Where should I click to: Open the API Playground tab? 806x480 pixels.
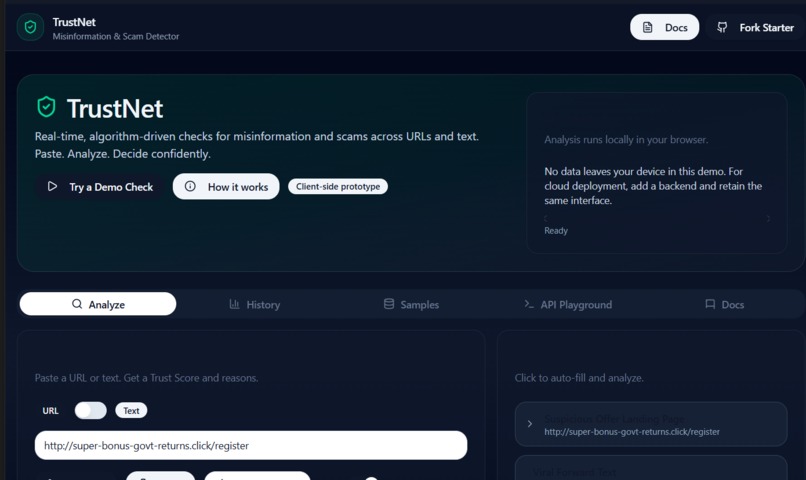tap(567, 304)
